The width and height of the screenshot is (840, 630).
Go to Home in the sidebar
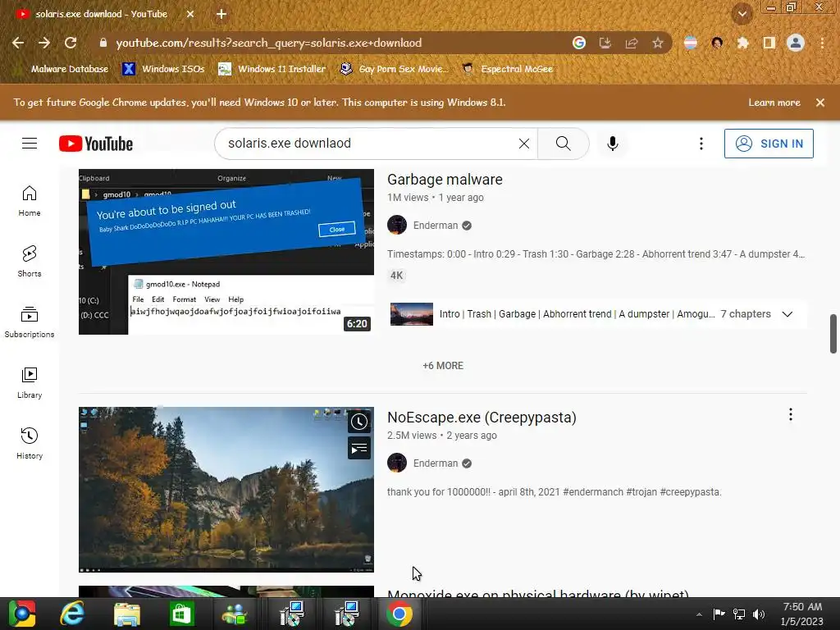30,201
